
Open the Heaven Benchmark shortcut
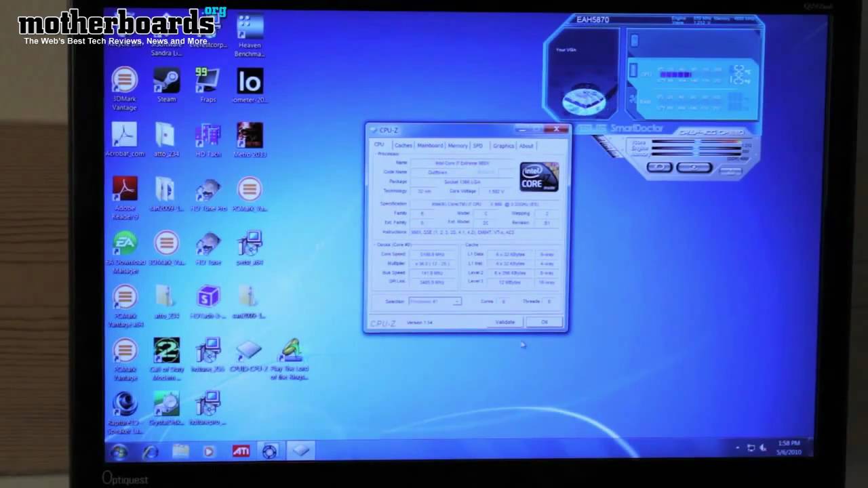250,36
